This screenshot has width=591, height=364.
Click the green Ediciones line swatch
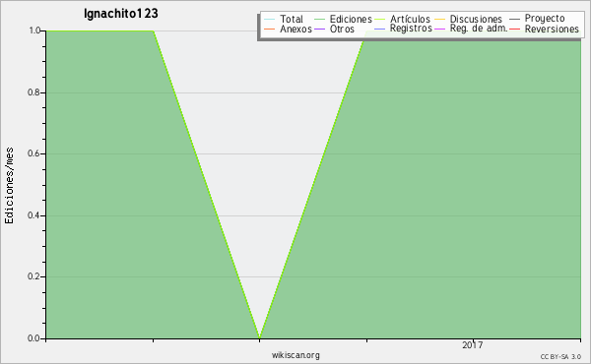[x=319, y=19]
